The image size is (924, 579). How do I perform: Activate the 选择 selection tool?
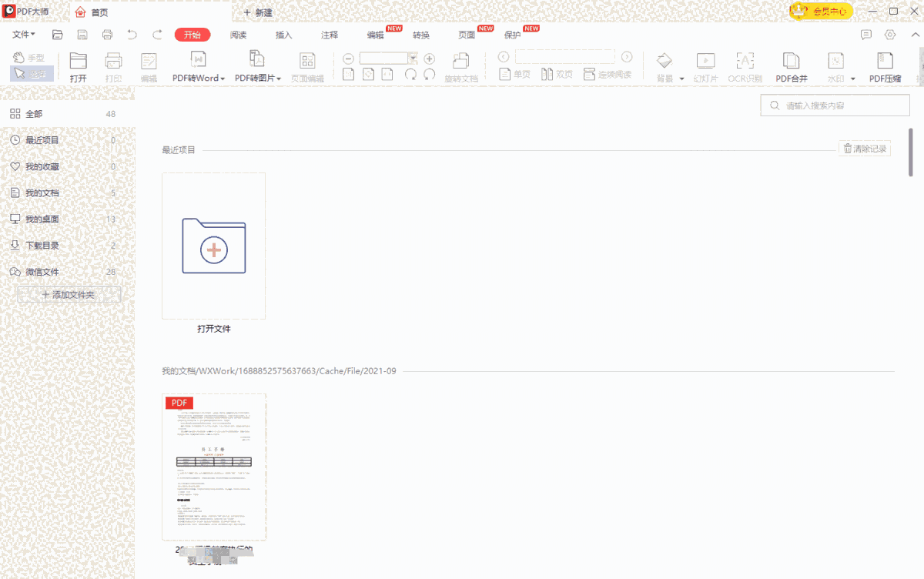pyautogui.click(x=28, y=74)
